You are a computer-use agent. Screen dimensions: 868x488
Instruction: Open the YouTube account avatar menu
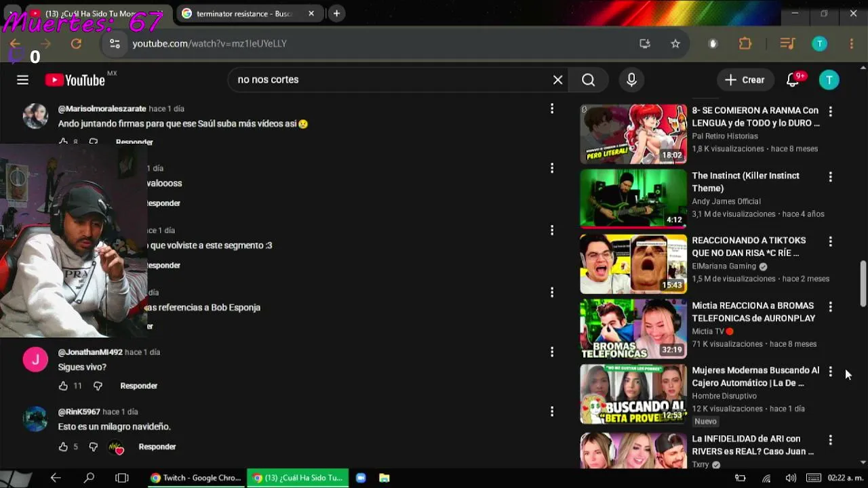pyautogui.click(x=829, y=80)
